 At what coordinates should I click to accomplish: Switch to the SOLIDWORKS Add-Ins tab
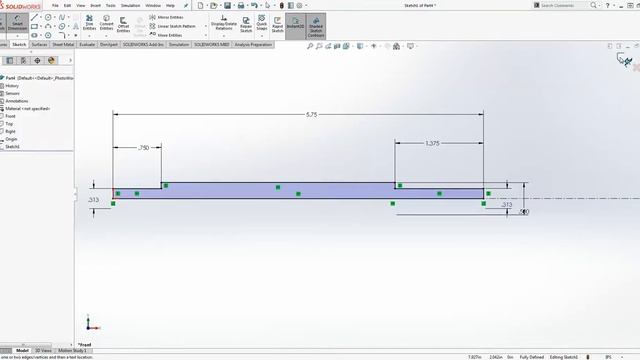[x=143, y=44]
